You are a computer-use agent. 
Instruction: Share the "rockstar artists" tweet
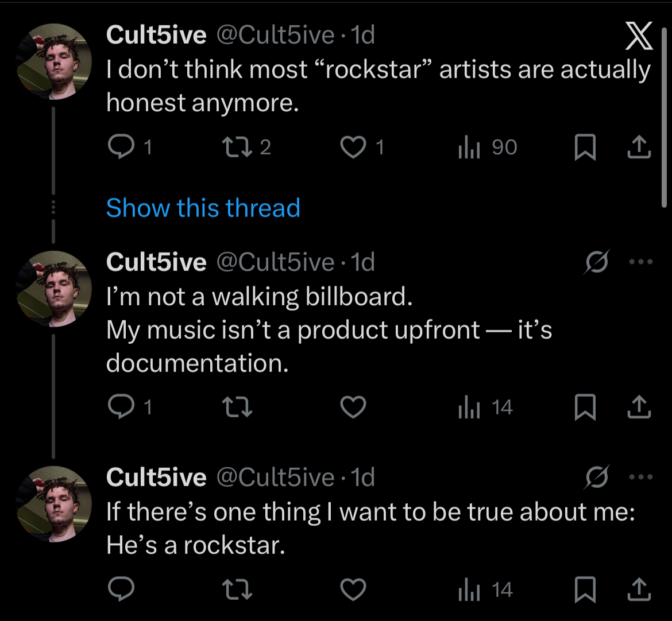point(639,148)
